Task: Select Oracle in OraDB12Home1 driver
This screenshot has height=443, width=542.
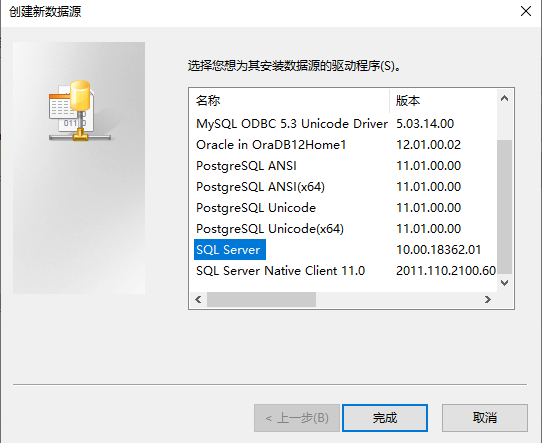Action: [271, 145]
